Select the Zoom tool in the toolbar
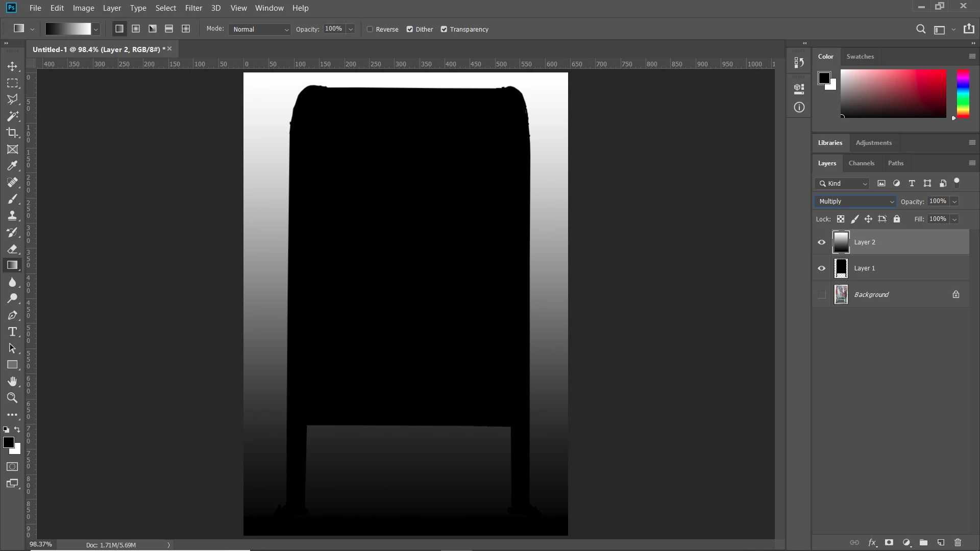 12,398
